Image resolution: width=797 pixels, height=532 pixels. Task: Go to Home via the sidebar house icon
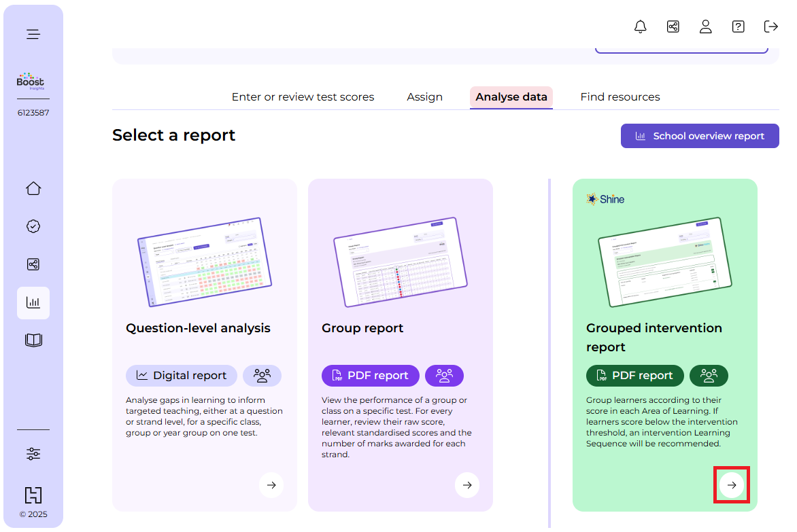tap(33, 189)
